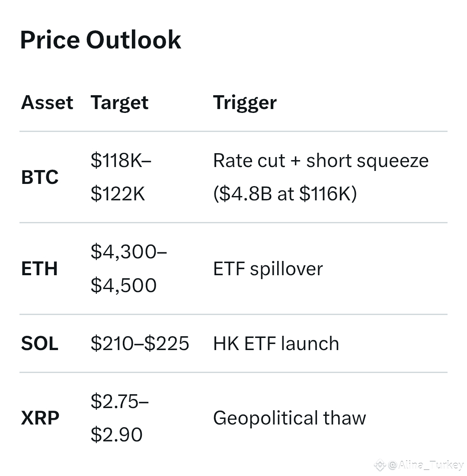Click the ETF spillover trigger text

point(268,269)
